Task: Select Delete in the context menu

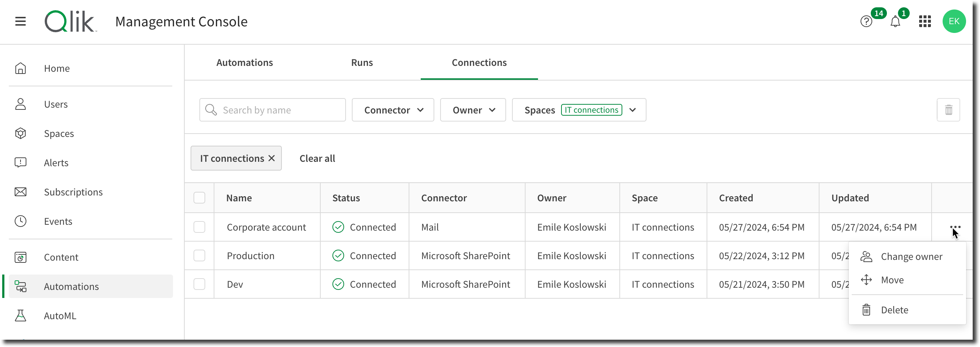Action: [x=894, y=309]
